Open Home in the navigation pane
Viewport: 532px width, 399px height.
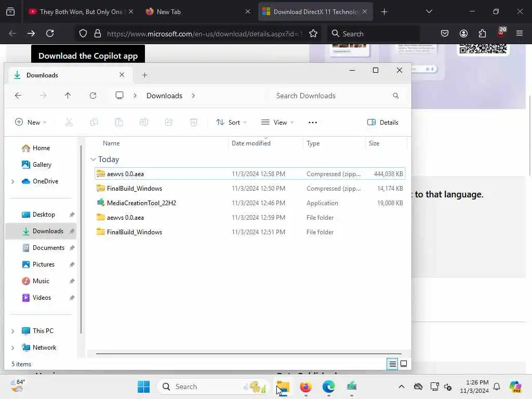(41, 148)
